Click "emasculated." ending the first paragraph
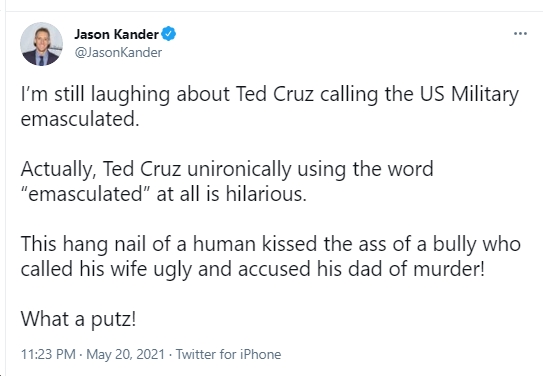 80,119
